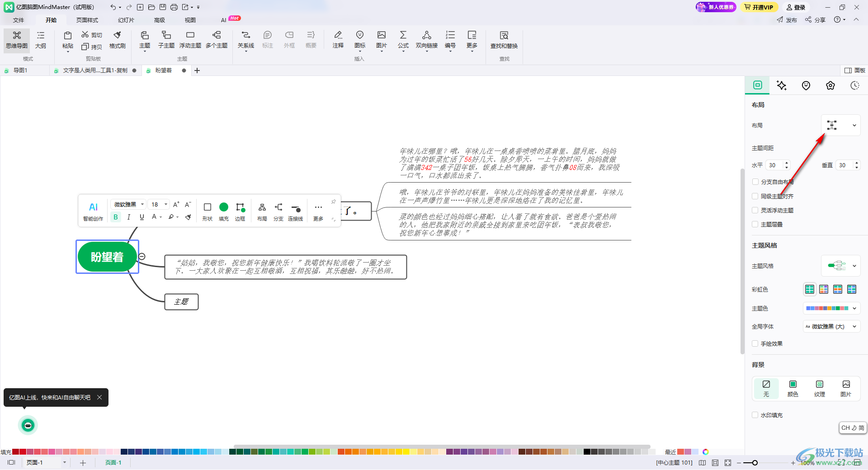Enable Topic Overlap checkbox
Viewport: 868px width, 470px height.
click(x=755, y=224)
